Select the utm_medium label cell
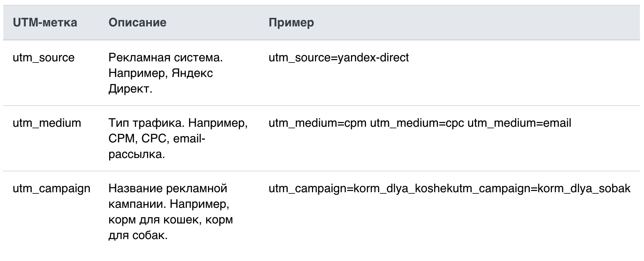644x261 pixels. (x=47, y=123)
